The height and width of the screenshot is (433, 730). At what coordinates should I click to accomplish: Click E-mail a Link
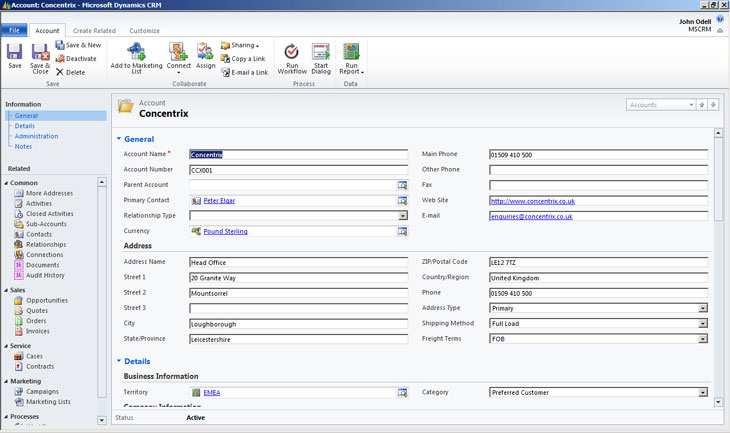pyautogui.click(x=244, y=72)
